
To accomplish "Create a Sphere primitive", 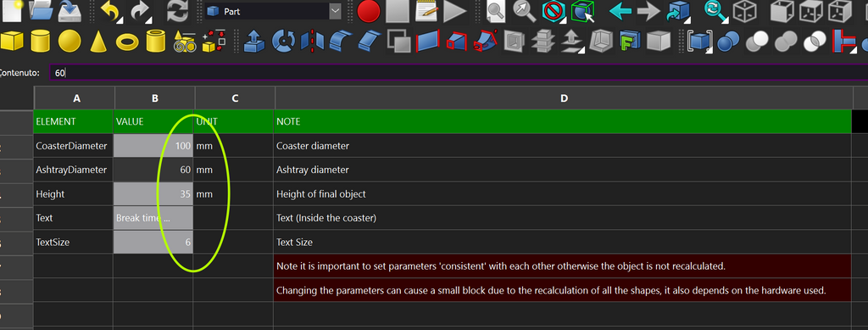I will click(x=70, y=41).
